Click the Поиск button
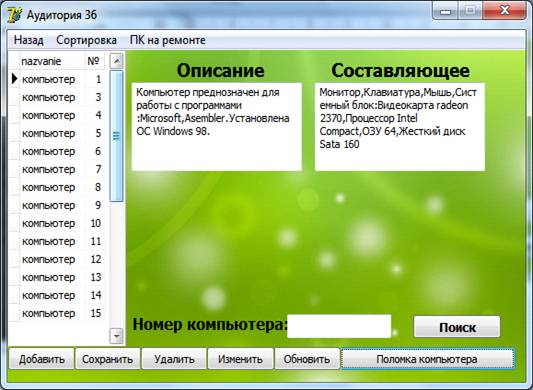Screen dimensions: 533x390 (x=457, y=327)
